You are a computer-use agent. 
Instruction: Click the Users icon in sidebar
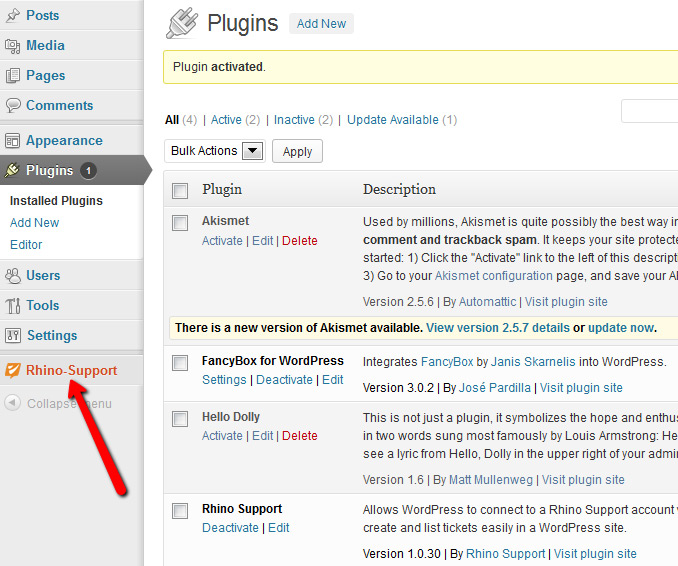click(13, 275)
